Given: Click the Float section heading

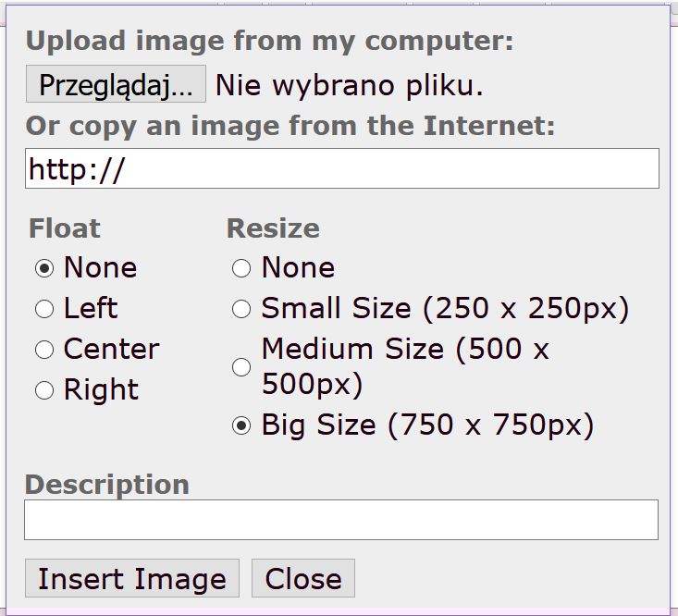Looking at the screenshot, I should coord(65,228).
